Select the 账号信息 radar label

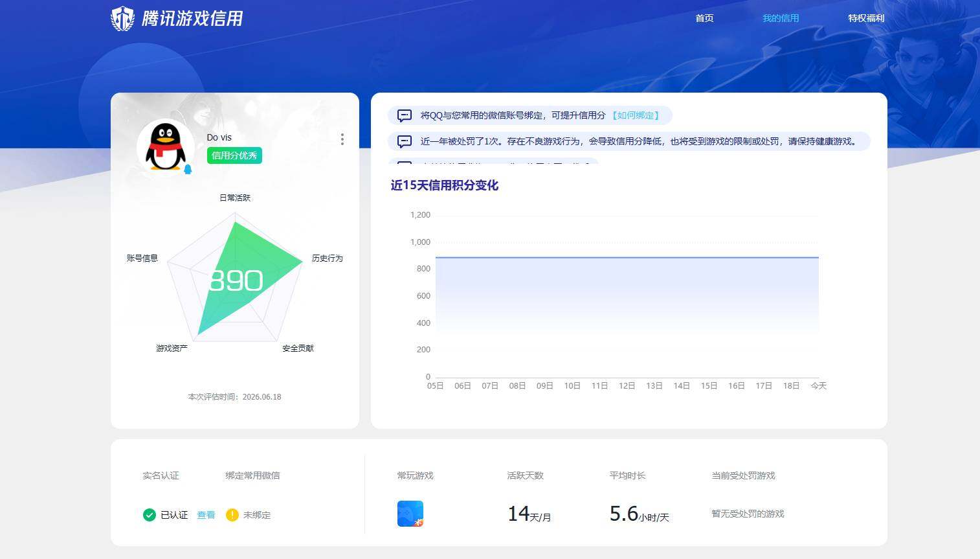pyautogui.click(x=142, y=258)
